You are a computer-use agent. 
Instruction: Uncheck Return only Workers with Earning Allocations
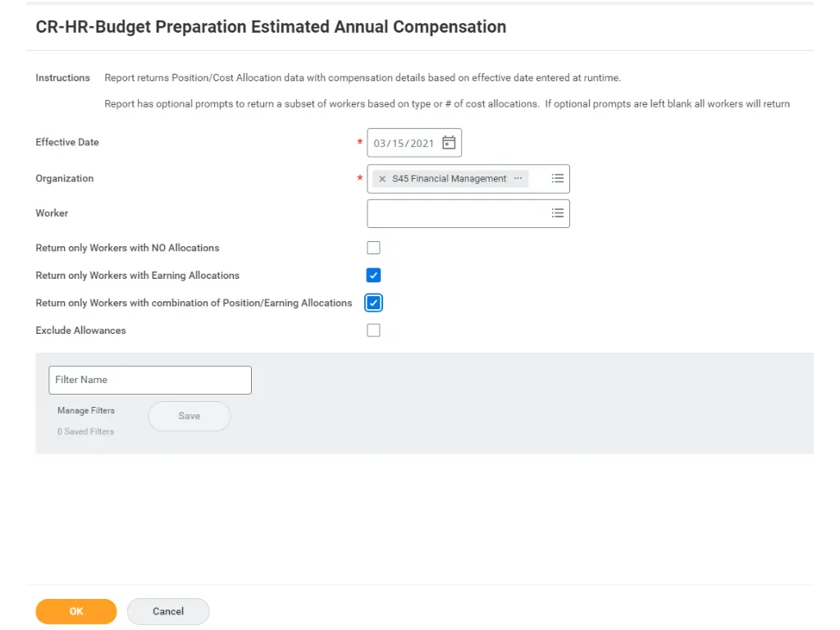point(374,276)
